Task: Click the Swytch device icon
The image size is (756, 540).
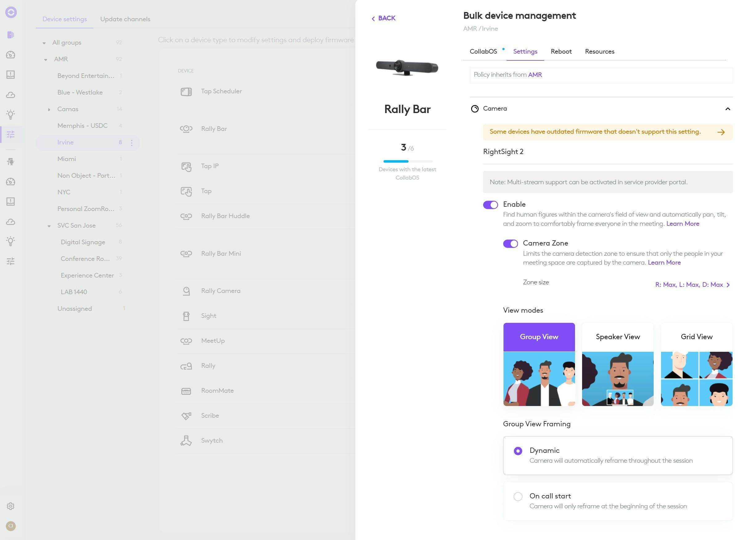Action: (x=186, y=441)
